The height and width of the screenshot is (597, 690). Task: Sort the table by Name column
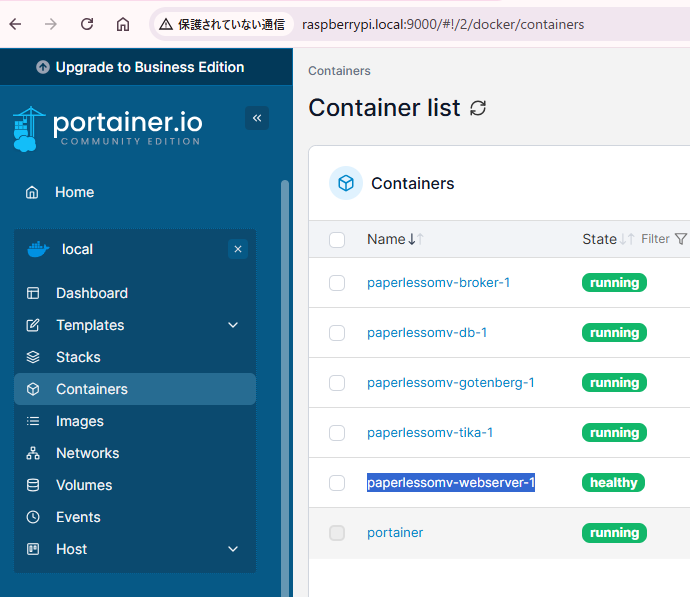tap(395, 239)
